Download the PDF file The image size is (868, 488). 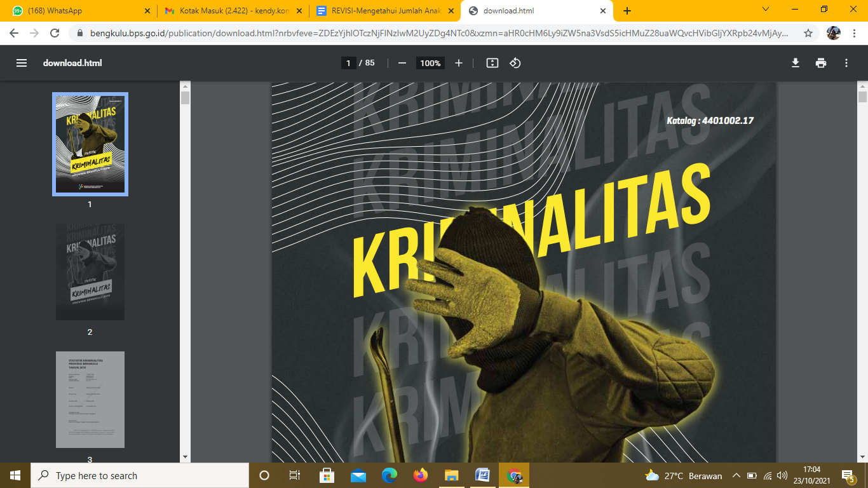pyautogui.click(x=795, y=63)
